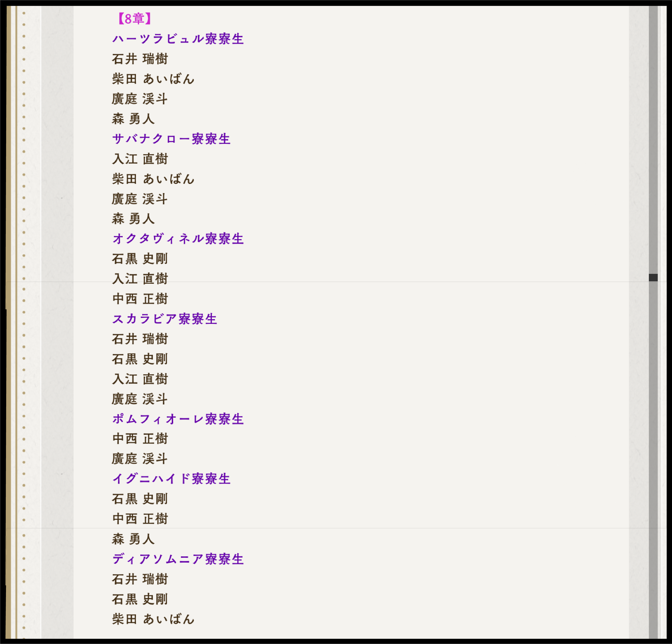
Task: Click 柴田 あいばん under サバナクロー寮寮生
Action: [x=153, y=179]
